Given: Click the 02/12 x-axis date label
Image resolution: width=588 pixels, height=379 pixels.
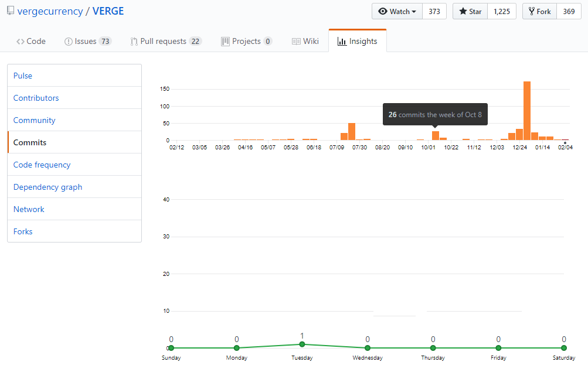Looking at the screenshot, I should click(176, 148).
